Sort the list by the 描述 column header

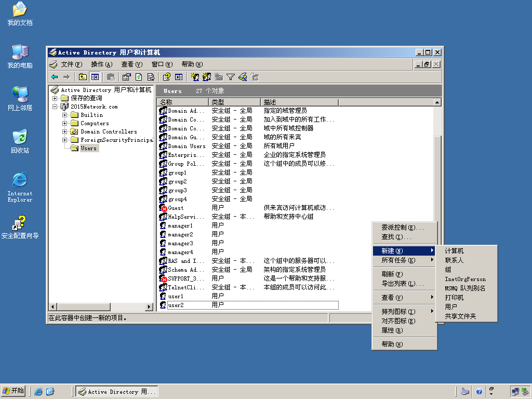[300, 102]
